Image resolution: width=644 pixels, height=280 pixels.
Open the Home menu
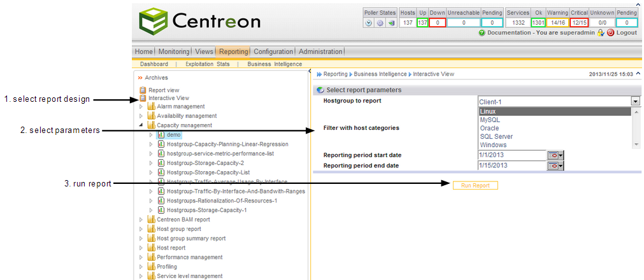144,52
